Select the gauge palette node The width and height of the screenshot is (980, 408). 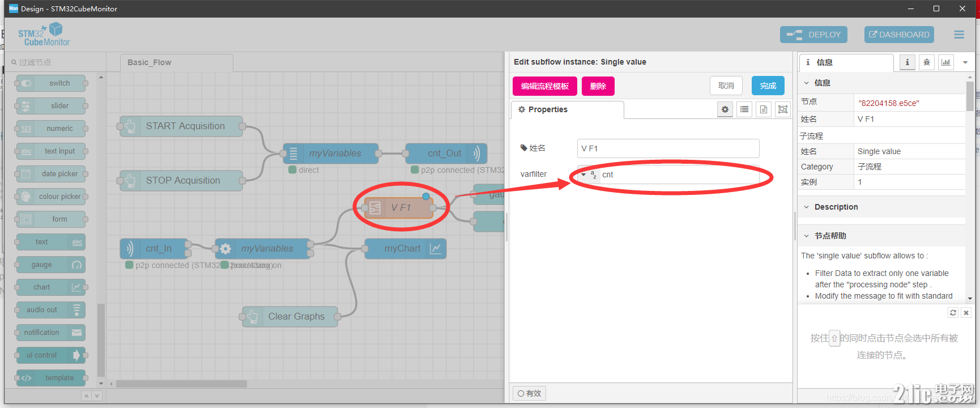point(51,265)
